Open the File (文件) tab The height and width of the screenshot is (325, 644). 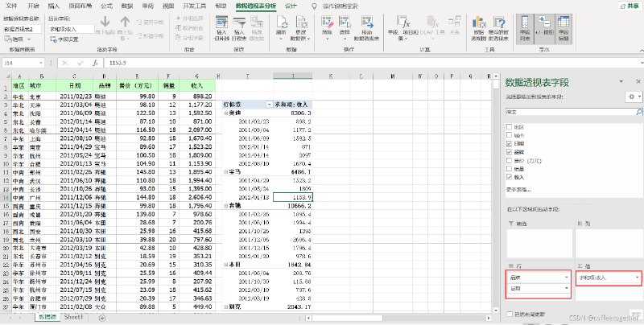tap(11, 6)
